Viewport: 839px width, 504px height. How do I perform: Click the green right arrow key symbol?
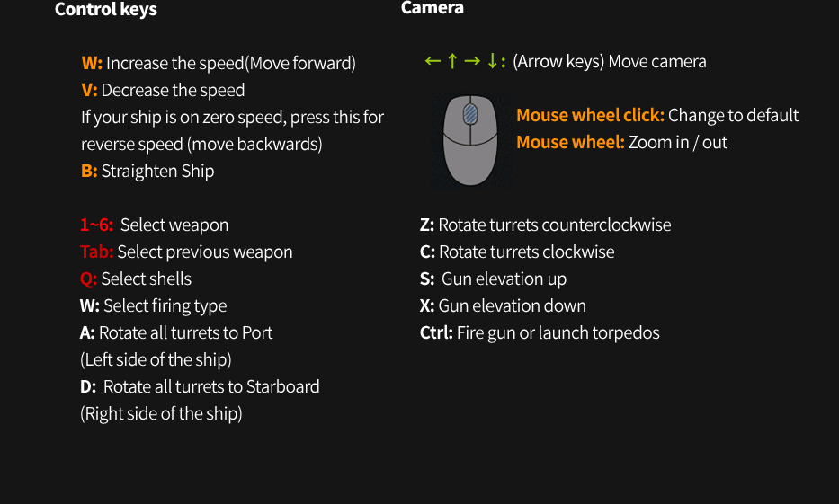point(472,62)
